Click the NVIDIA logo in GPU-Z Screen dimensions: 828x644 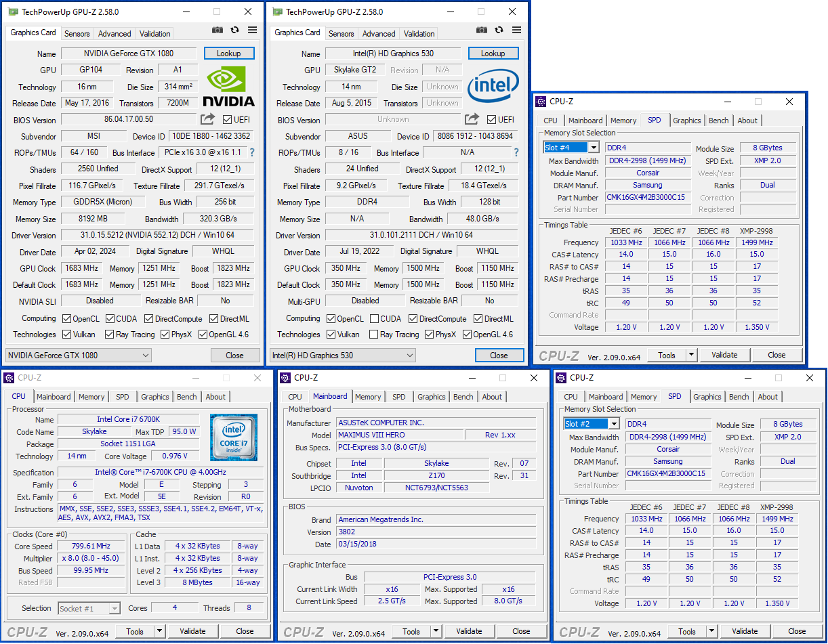click(229, 87)
